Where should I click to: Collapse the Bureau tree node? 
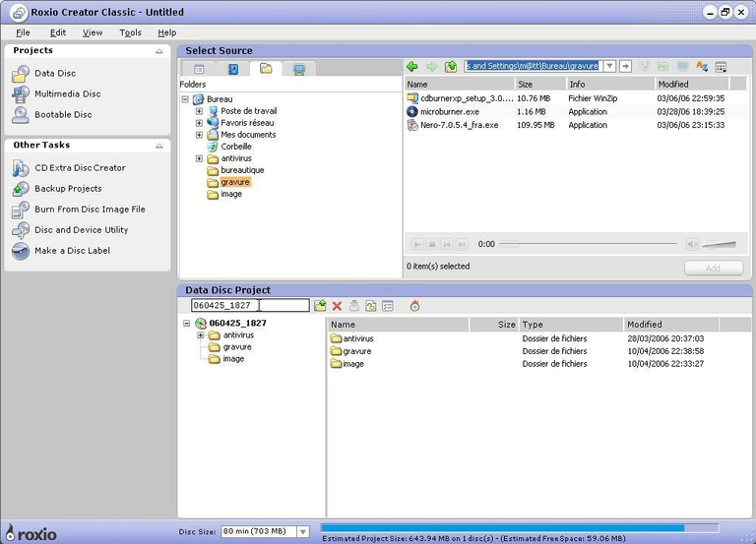185,99
